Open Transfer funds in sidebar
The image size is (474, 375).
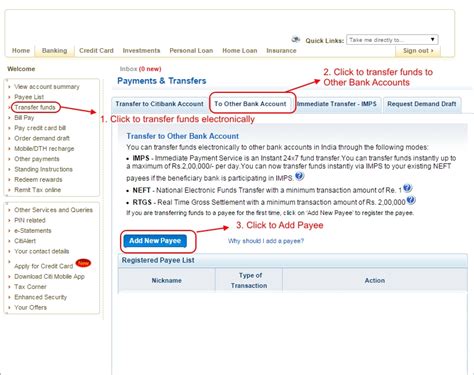click(35, 107)
